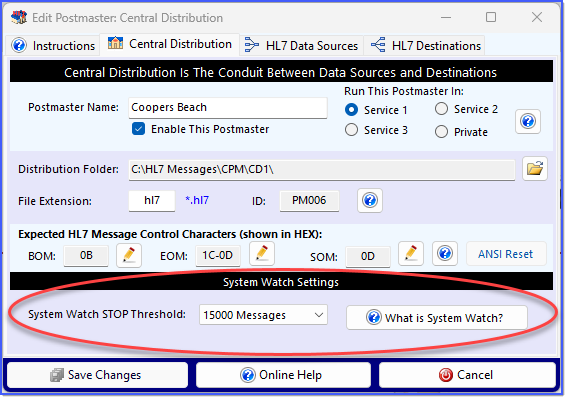Select the Private radio button

click(442, 132)
